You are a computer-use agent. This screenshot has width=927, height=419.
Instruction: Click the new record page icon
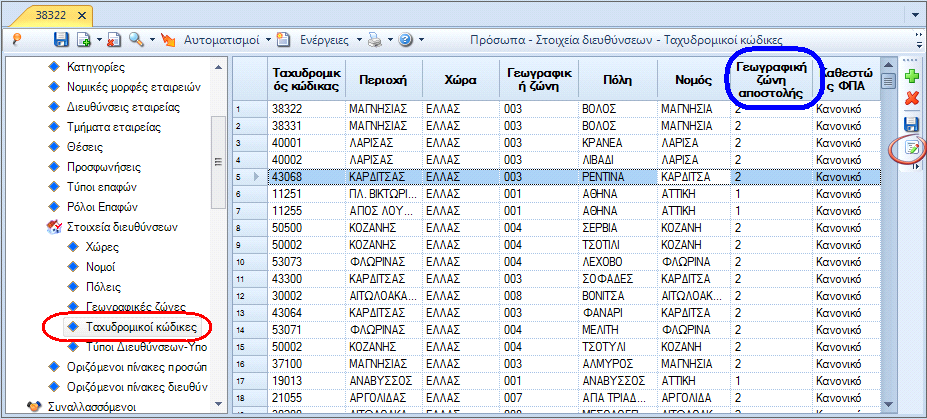coord(83,40)
